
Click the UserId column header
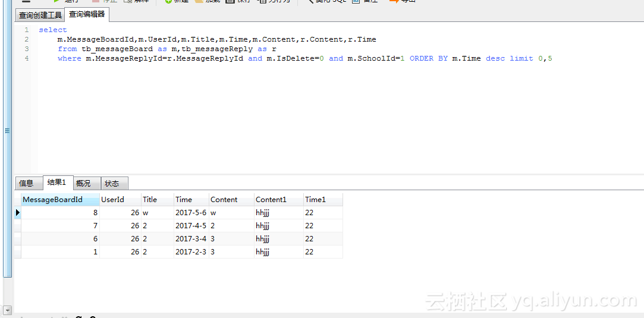pyautogui.click(x=120, y=199)
